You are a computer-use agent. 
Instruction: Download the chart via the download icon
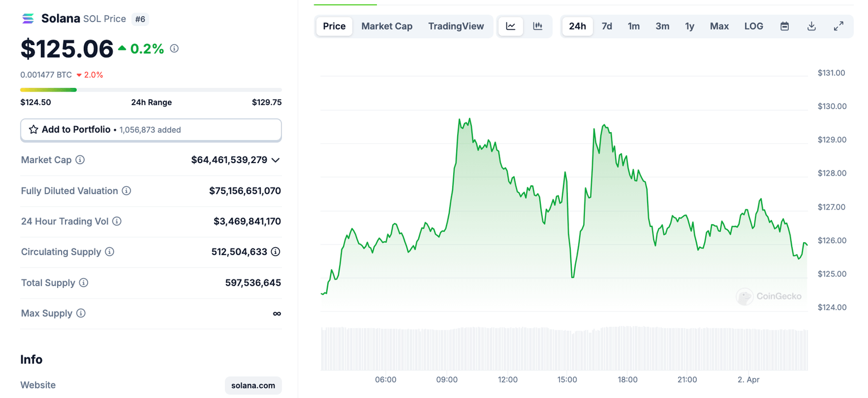(x=811, y=26)
